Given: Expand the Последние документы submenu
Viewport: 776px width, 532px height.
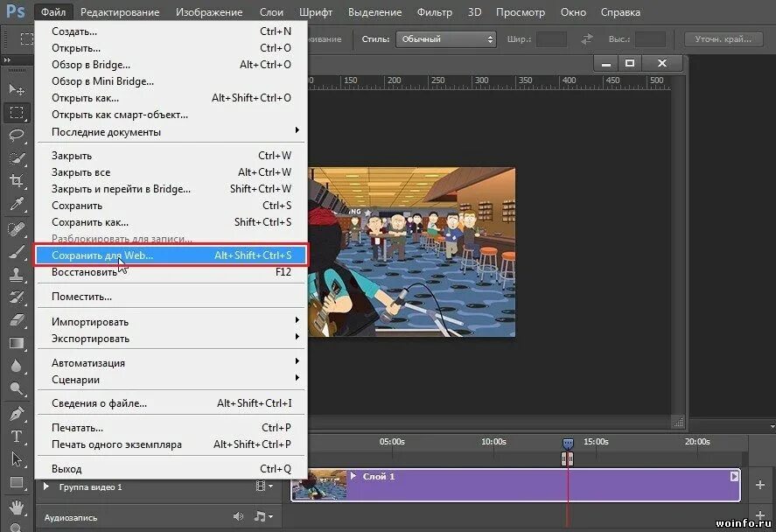Looking at the screenshot, I should pyautogui.click(x=297, y=130).
